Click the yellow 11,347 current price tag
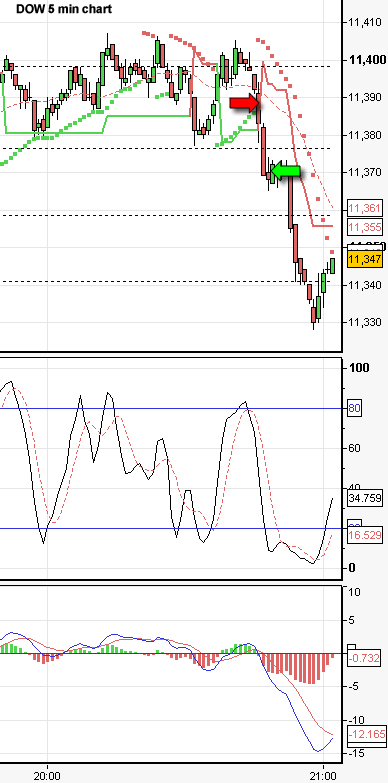This screenshot has width=388, height=783. click(x=365, y=259)
